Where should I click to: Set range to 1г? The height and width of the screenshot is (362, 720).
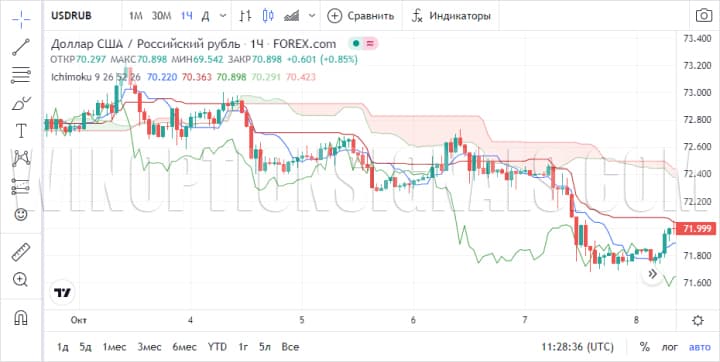243,347
